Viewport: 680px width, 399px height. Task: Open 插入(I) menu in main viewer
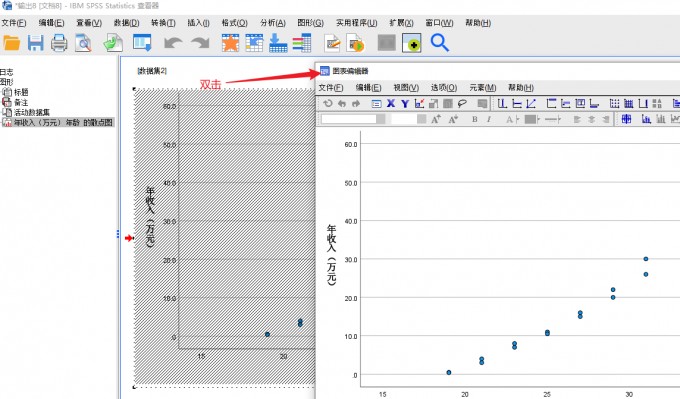[x=199, y=23]
